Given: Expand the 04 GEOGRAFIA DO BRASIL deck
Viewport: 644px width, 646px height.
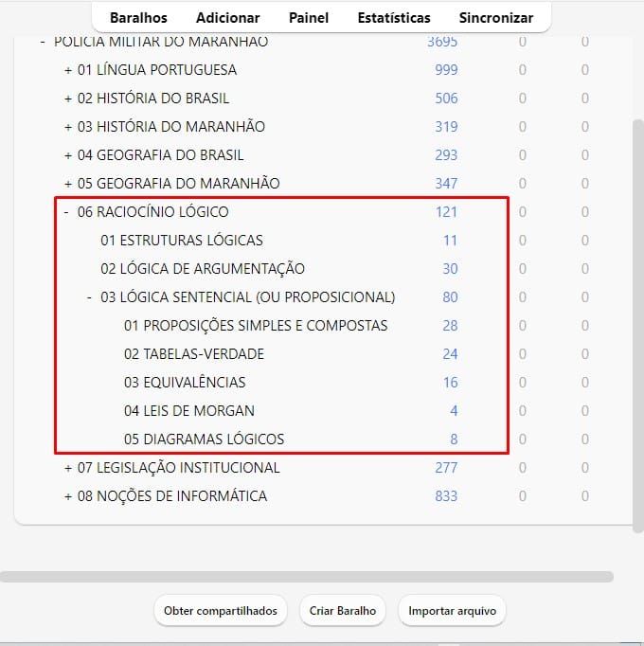Looking at the screenshot, I should [68, 155].
